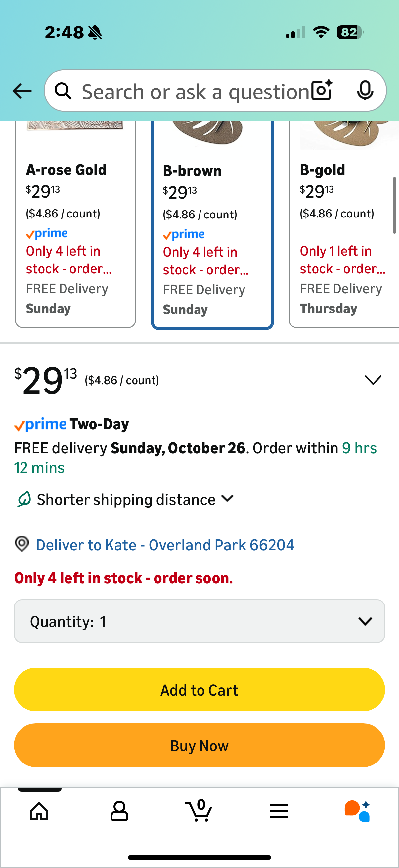399x868 pixels.
Task: Open Deliver to Kate address link
Action: 165,545
